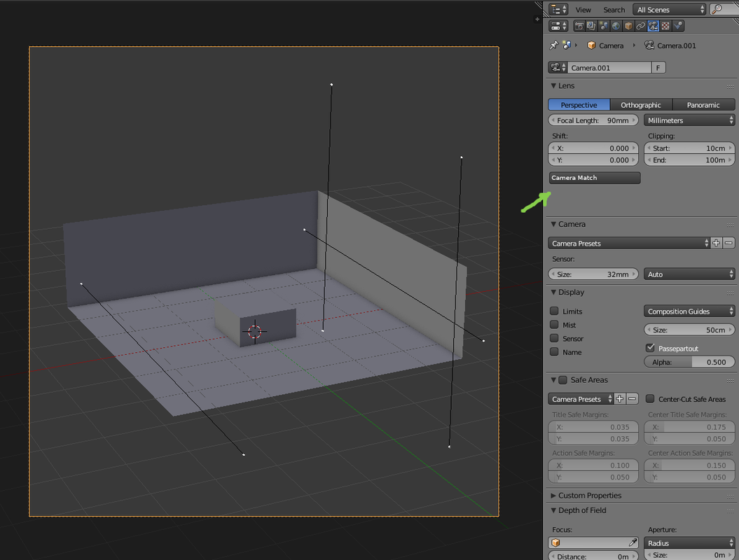Image resolution: width=739 pixels, height=560 pixels.
Task: Open the Render Layers properties tab icon
Action: tap(591, 27)
